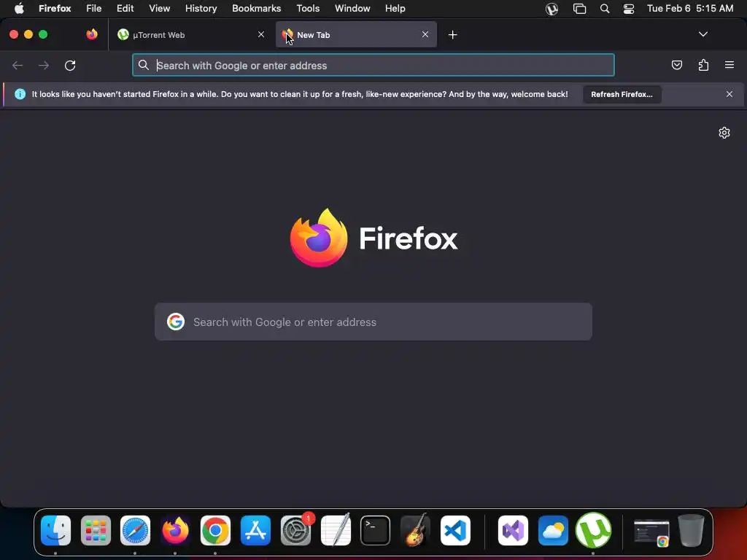Launch Google Chrome from the Dock
747x560 pixels.
click(x=215, y=530)
